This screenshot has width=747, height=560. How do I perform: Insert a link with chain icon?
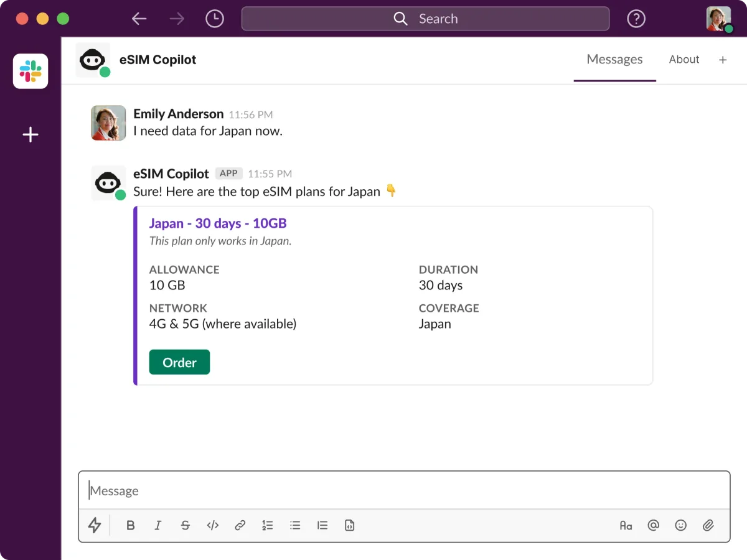pos(240,525)
